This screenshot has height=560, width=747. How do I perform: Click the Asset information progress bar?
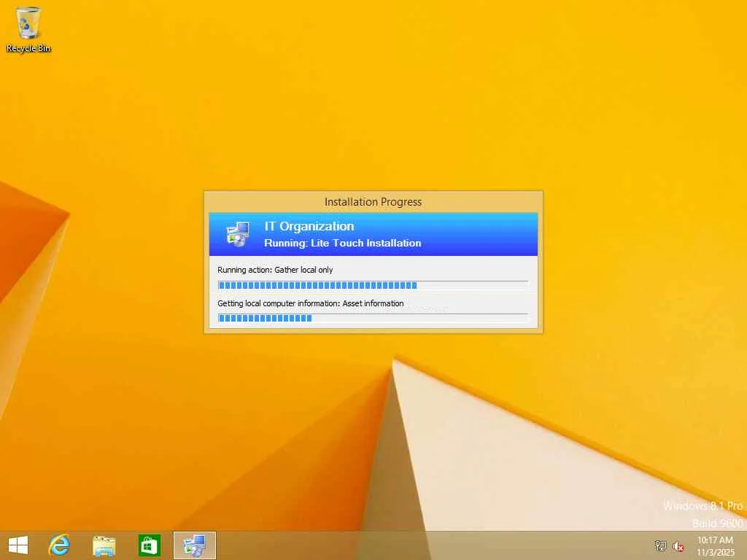click(x=373, y=318)
